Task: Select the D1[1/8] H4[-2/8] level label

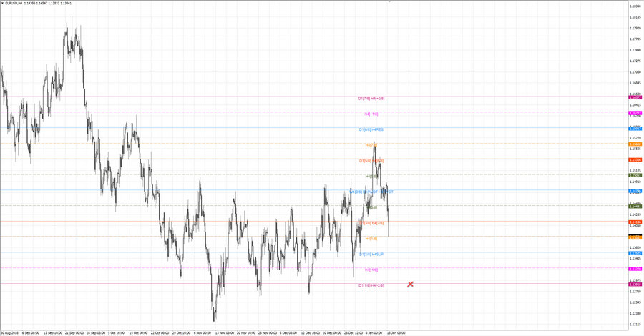Action: click(x=371, y=285)
